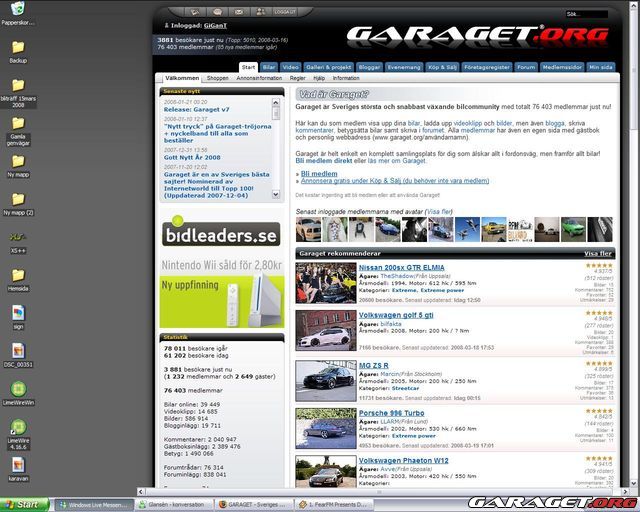The height and width of the screenshot is (512, 640).
Task: Open the Galleri & projekt tab
Action: pyautogui.click(x=329, y=67)
